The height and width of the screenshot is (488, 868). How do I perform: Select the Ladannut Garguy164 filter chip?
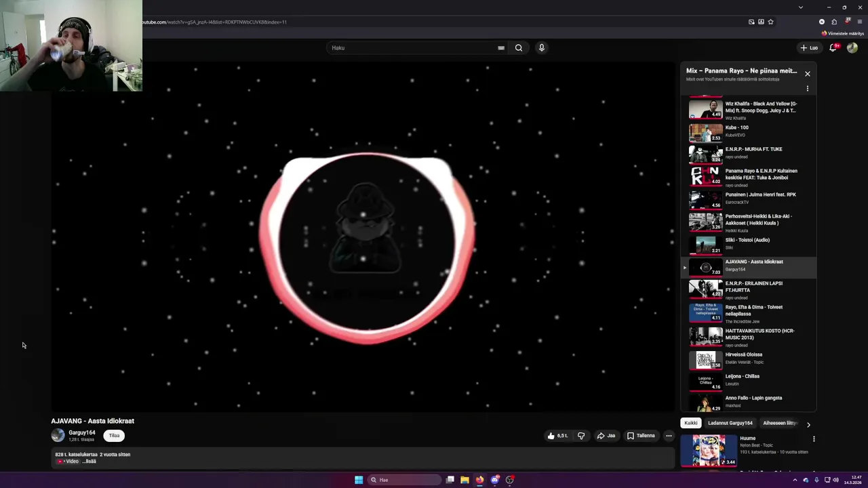click(730, 423)
